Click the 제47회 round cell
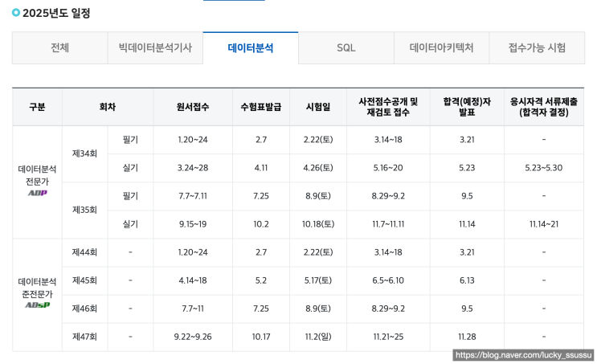This screenshot has height=364, width=597. [84, 337]
